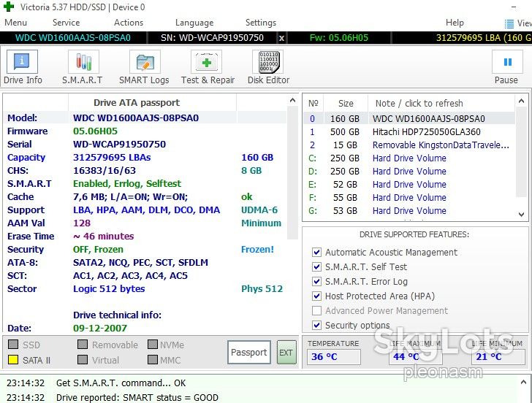Open the Help menu

[x=455, y=23]
